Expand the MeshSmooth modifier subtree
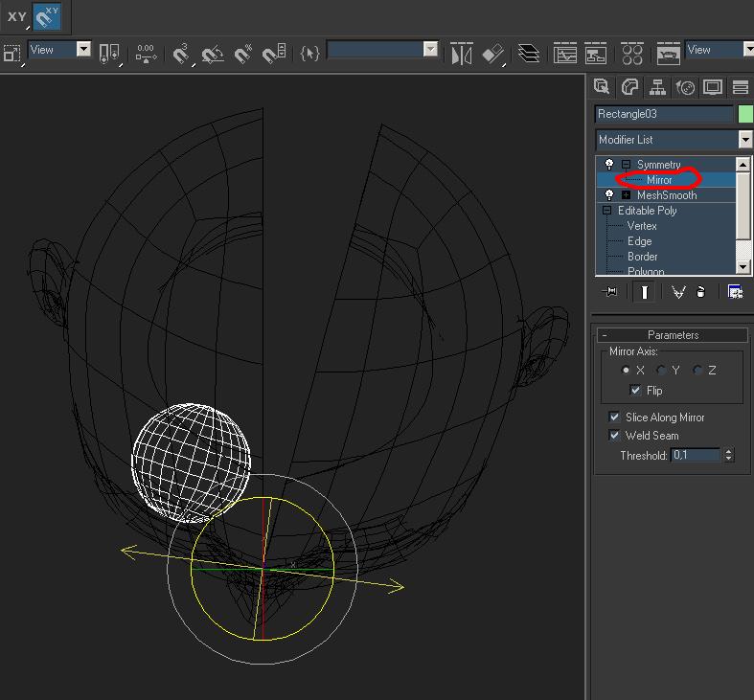The width and height of the screenshot is (754, 700). 627,195
